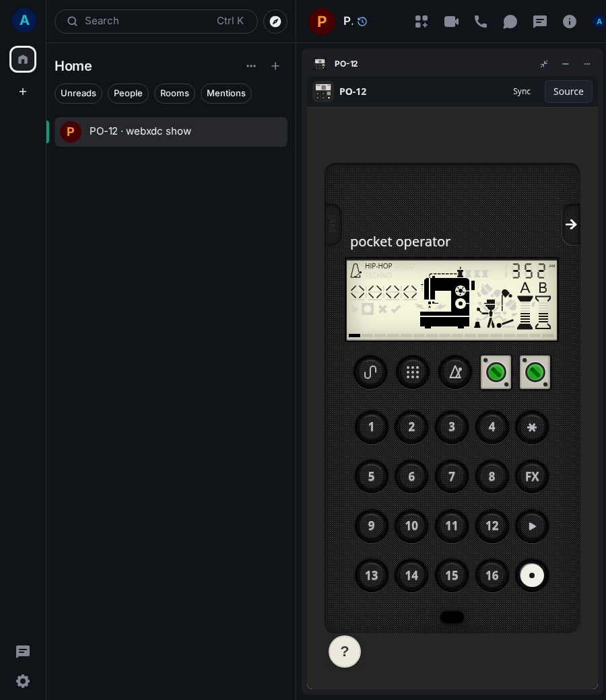Tap drum pad 16

[492, 575]
